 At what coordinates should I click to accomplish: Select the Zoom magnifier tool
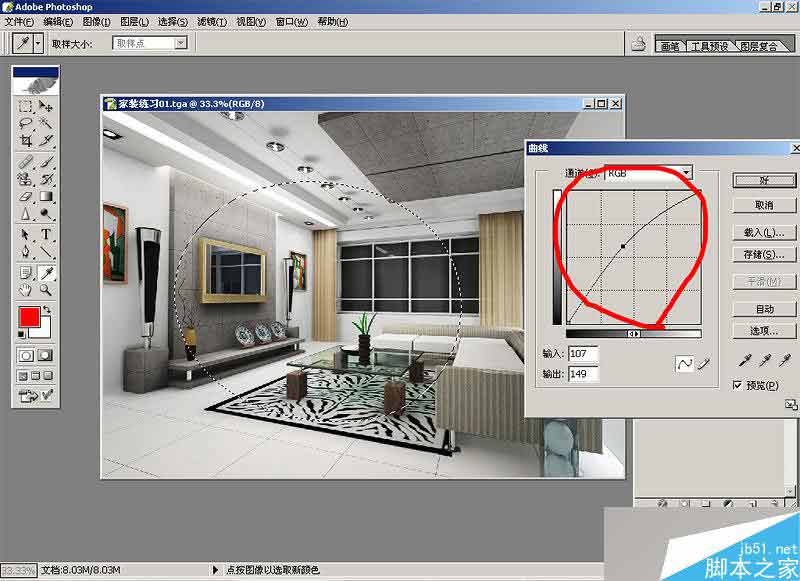pyautogui.click(x=46, y=290)
